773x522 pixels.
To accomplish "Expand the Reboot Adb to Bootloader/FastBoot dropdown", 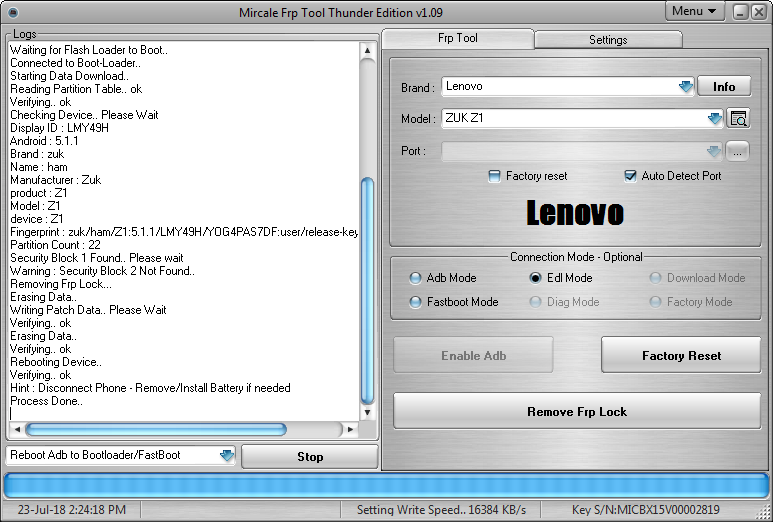I will point(226,455).
